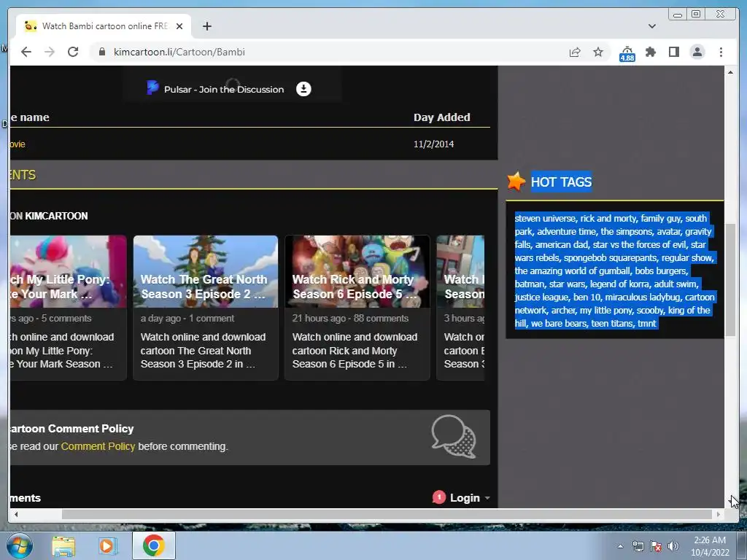
Task: Click the steven universe tag
Action: 545,218
